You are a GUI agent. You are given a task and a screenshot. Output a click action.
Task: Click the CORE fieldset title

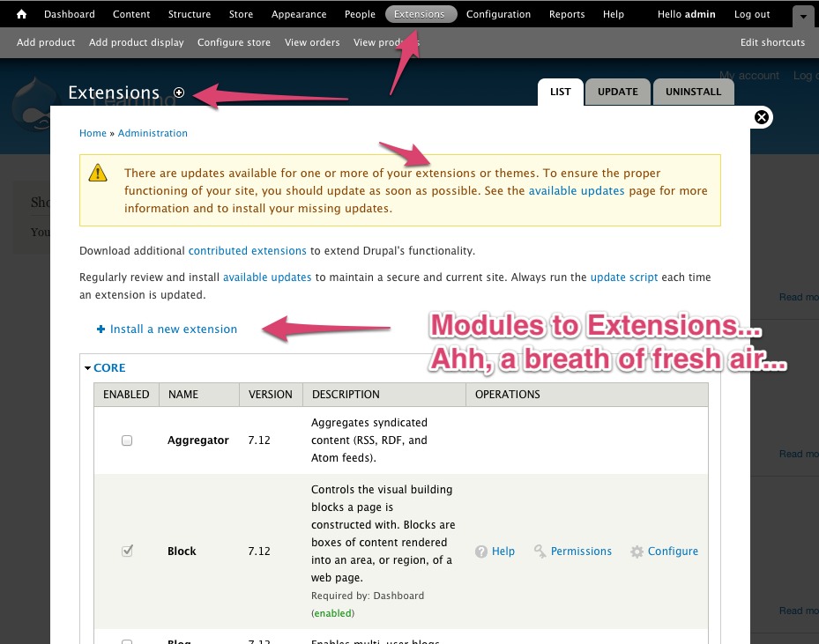coord(109,368)
